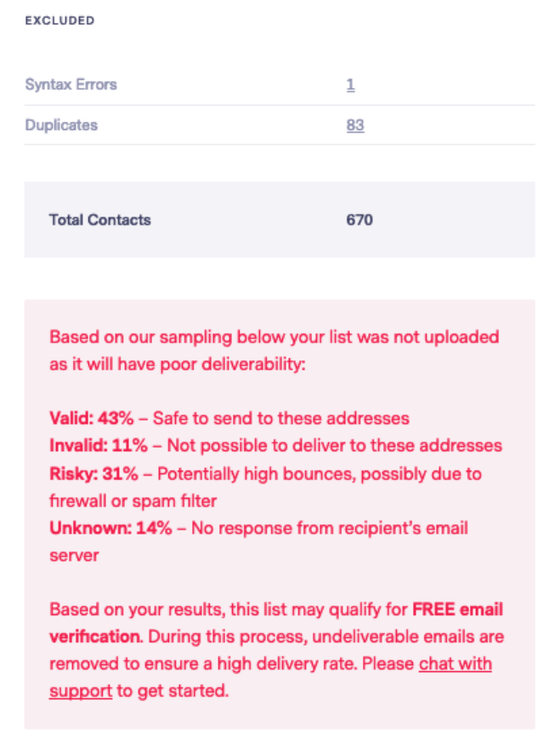Click the Total Contacts label
This screenshot has height=740, width=560.
click(100, 220)
